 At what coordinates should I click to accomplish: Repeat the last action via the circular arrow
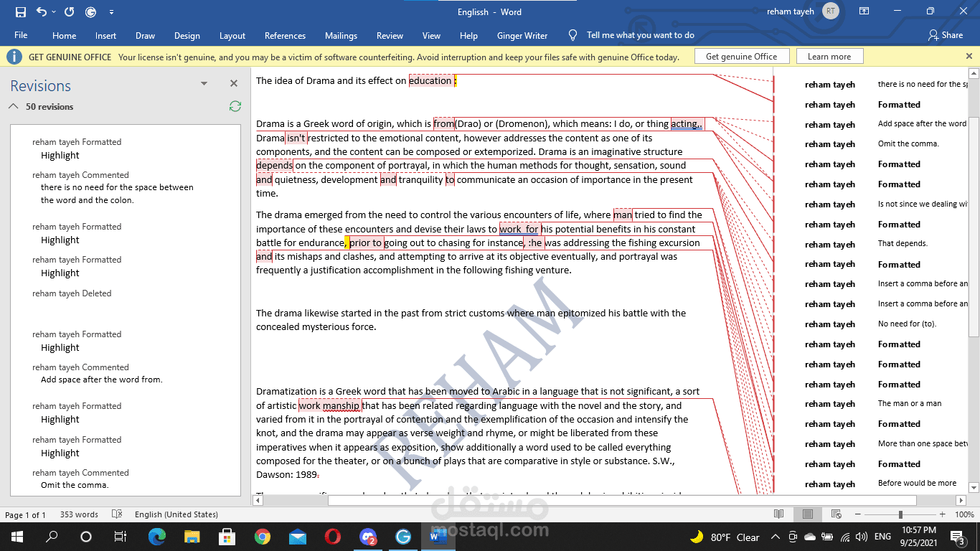tap(70, 12)
